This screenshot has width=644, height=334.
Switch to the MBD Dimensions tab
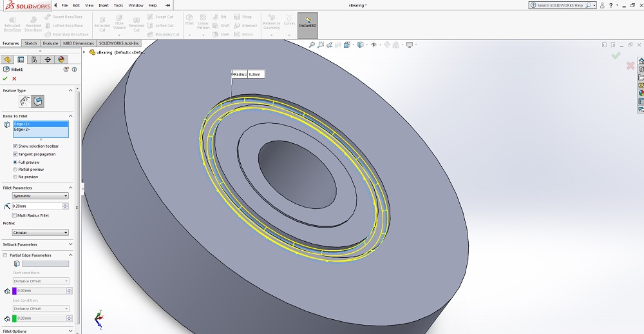point(79,43)
